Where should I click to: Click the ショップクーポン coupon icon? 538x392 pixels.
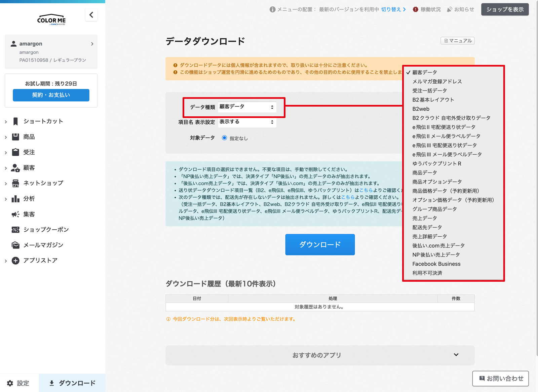tap(15, 230)
